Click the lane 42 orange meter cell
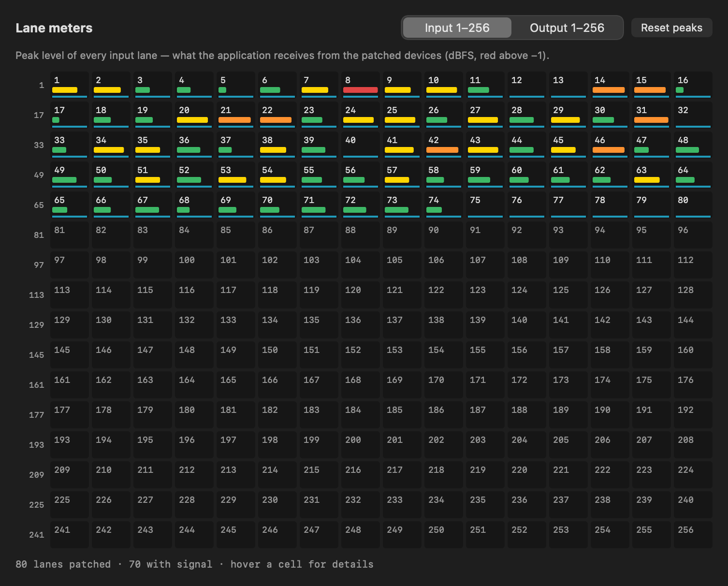This screenshot has height=586, width=728. (x=444, y=146)
